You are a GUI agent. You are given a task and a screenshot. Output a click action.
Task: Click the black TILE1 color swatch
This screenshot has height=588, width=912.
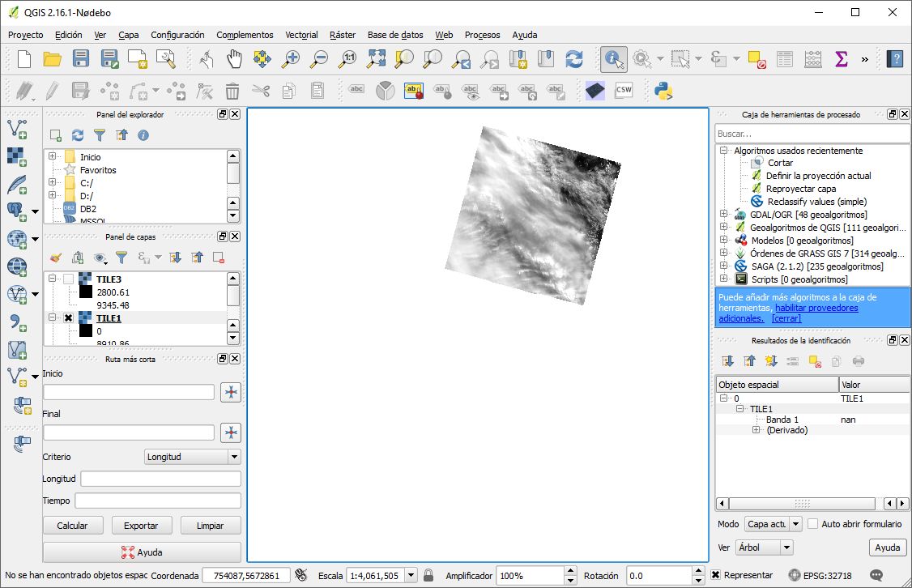86,331
